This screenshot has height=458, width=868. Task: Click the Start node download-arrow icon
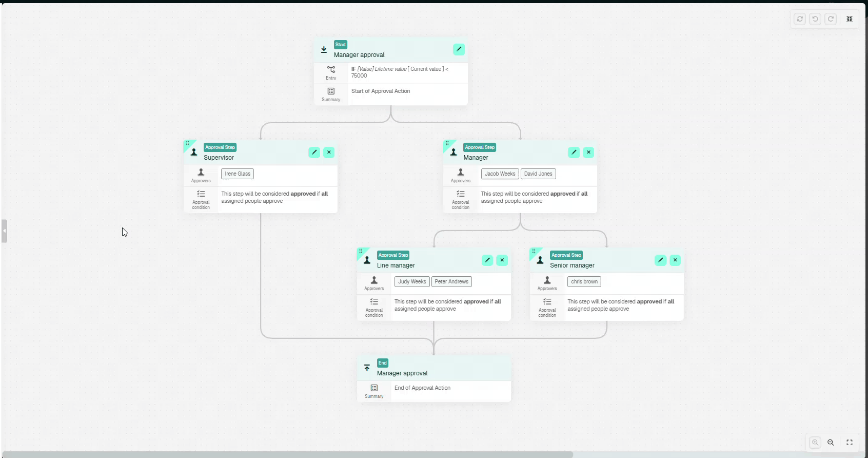pyautogui.click(x=324, y=50)
